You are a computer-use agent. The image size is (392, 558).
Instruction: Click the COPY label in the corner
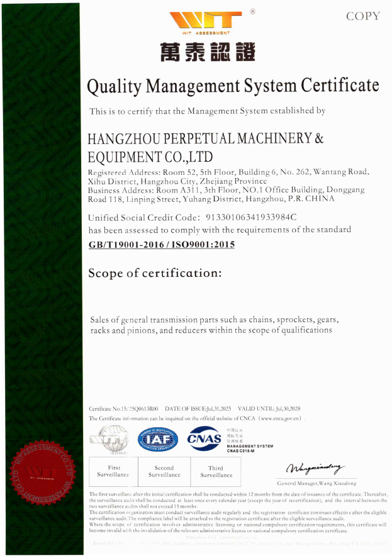(363, 16)
